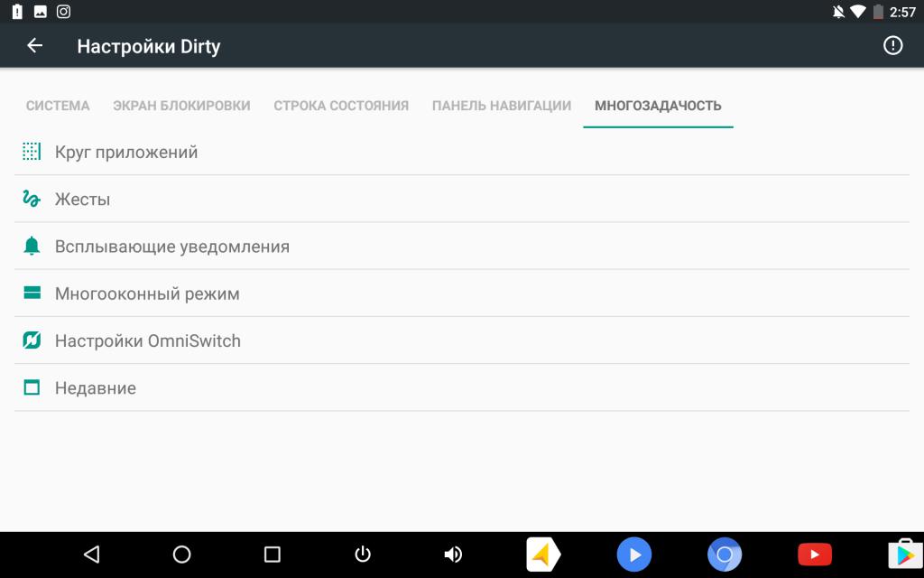The width and height of the screenshot is (924, 578).
Task: Switch to the ЭКРАН БЛОКИРОВКИ tab
Action: [x=181, y=106]
